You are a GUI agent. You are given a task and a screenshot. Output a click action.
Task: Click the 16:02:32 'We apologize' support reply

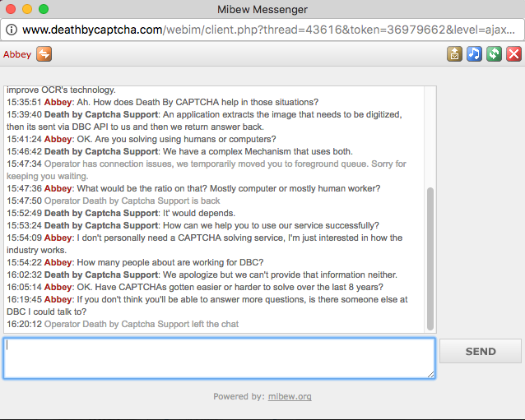pyautogui.click(x=202, y=275)
